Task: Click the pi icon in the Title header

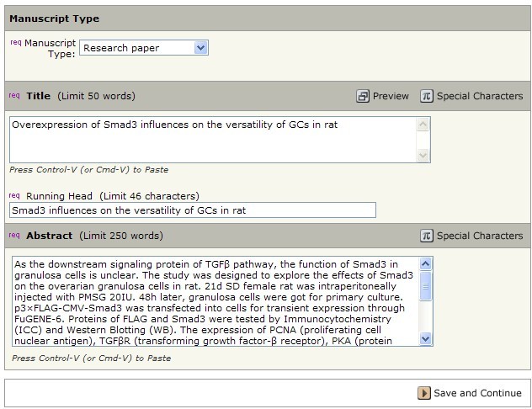Action: (426, 96)
